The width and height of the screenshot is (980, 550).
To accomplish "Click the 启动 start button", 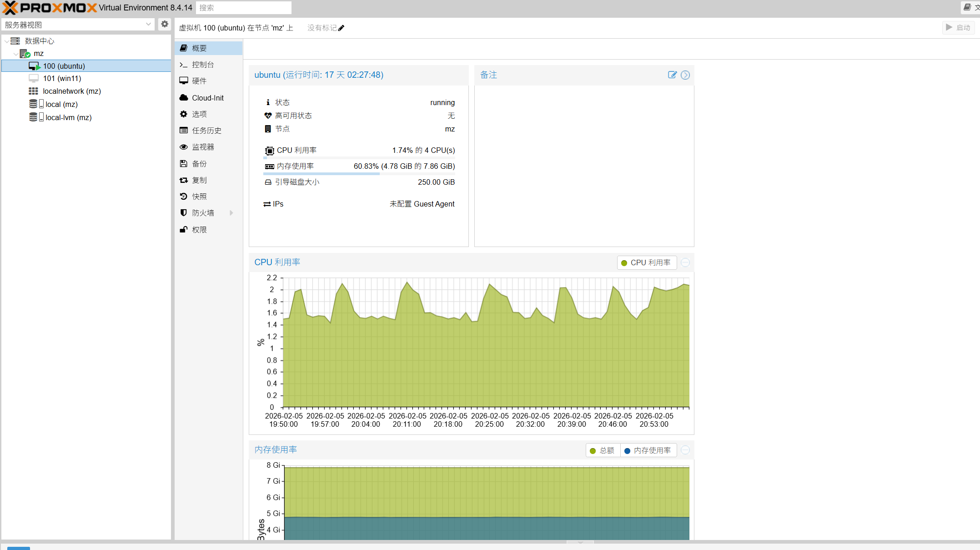I will (959, 28).
